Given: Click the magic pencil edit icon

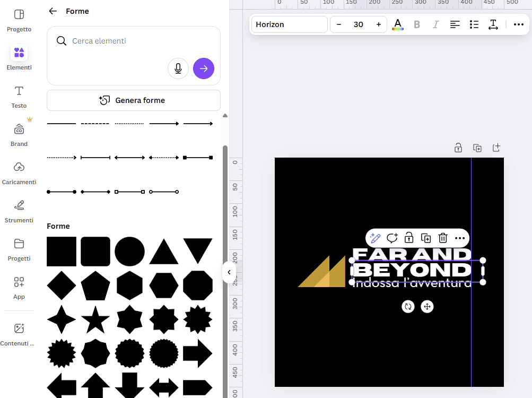Looking at the screenshot, I should coord(376,238).
